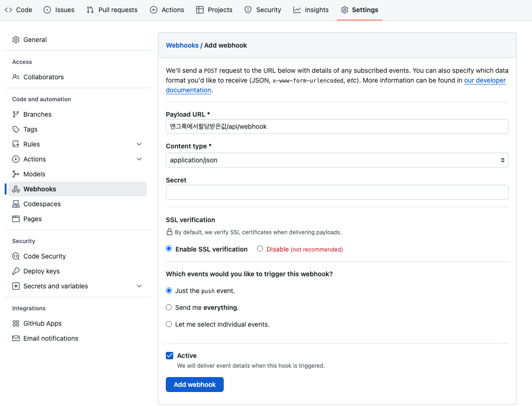Click the Payload URL input field
The image size is (532, 406).
pos(337,126)
